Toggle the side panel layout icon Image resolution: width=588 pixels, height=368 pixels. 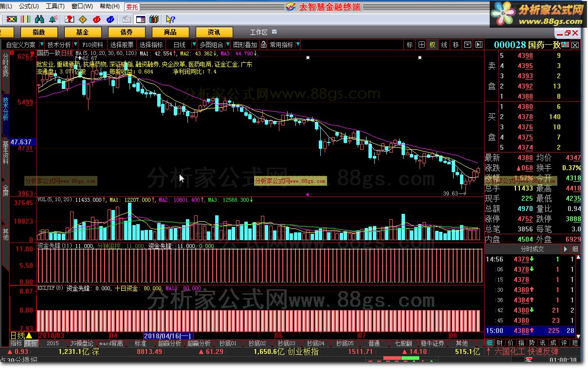pos(141,19)
